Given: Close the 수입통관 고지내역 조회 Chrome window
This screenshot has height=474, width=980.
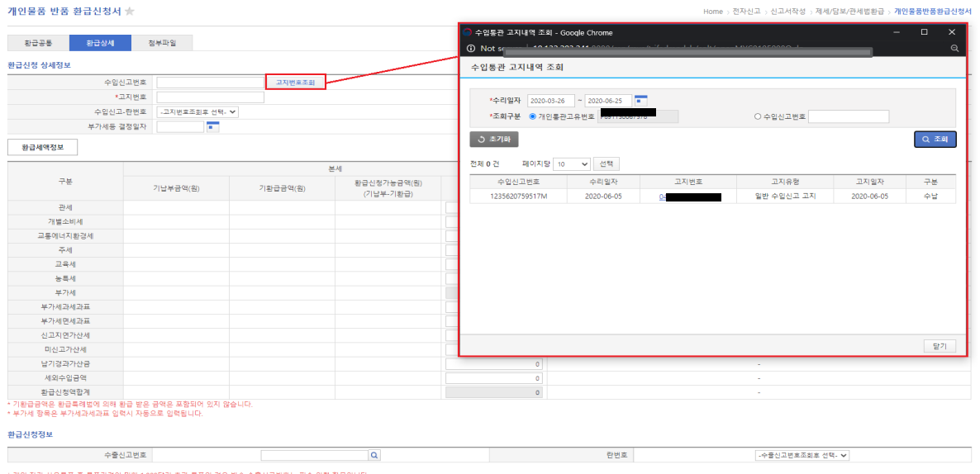Looking at the screenshot, I should 952,32.
